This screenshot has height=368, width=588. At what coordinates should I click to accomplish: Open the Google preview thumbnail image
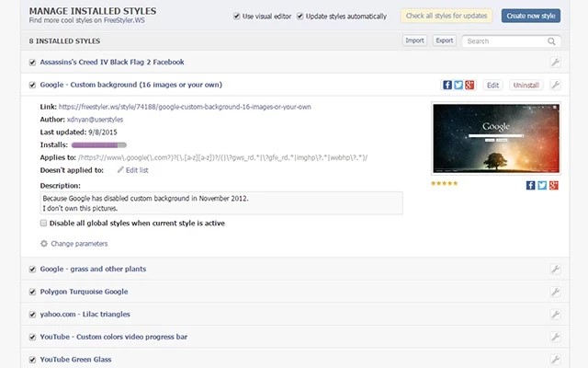coord(496,139)
